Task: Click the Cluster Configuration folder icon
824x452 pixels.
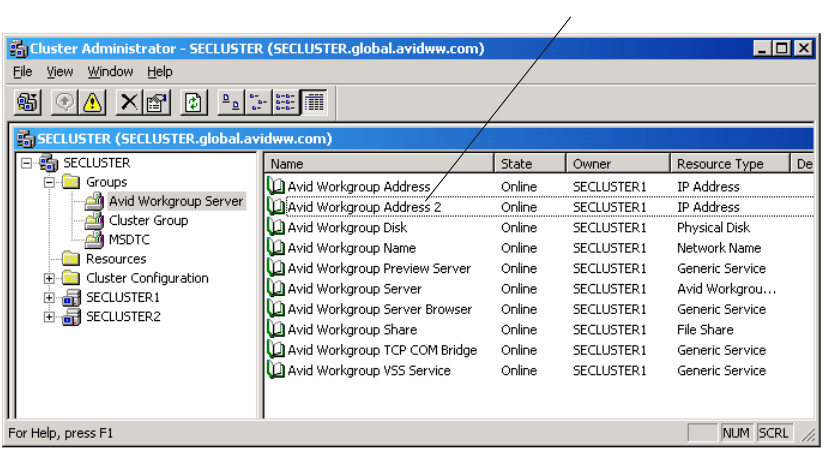Action: tap(71, 278)
